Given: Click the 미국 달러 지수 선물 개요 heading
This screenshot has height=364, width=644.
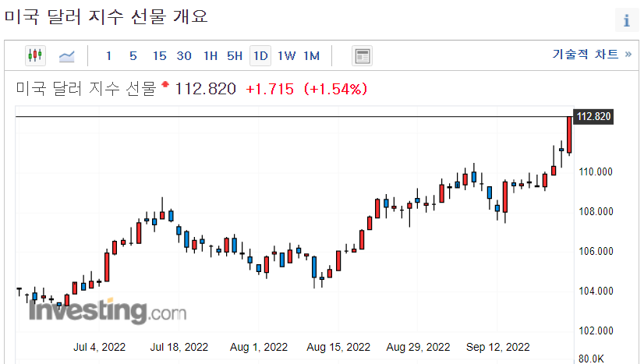Looking at the screenshot, I should [x=106, y=17].
